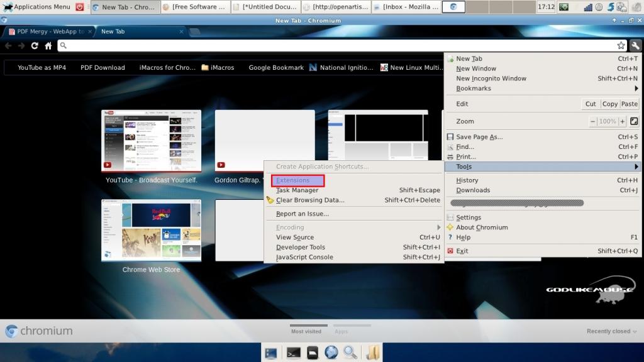Select New Tab in the wrench menu
Screen dimensions: 644x362
click(542, 58)
